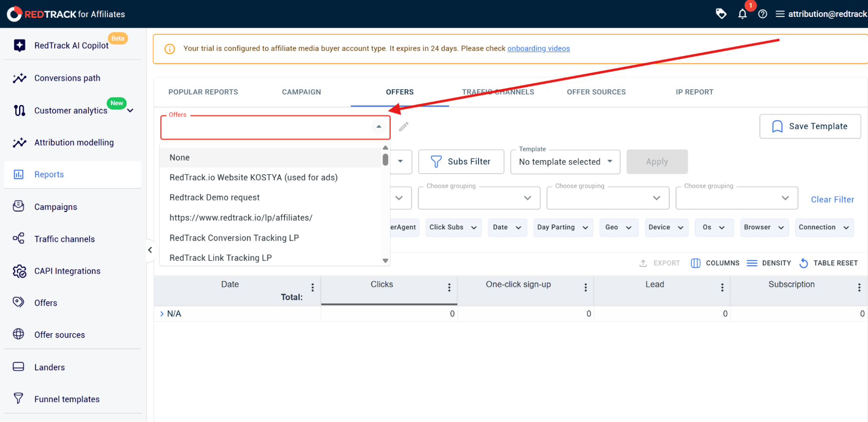Expand the Click Subs filter chip
This screenshot has height=422, width=868.
coord(453,228)
